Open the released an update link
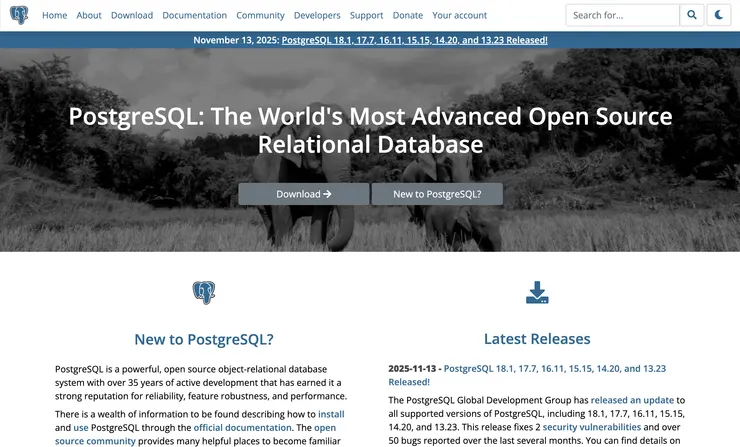This screenshot has width=740, height=447. tap(632, 400)
